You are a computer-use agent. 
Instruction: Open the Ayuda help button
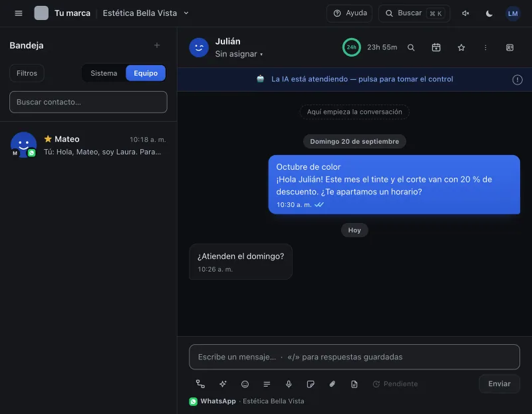pyautogui.click(x=350, y=13)
